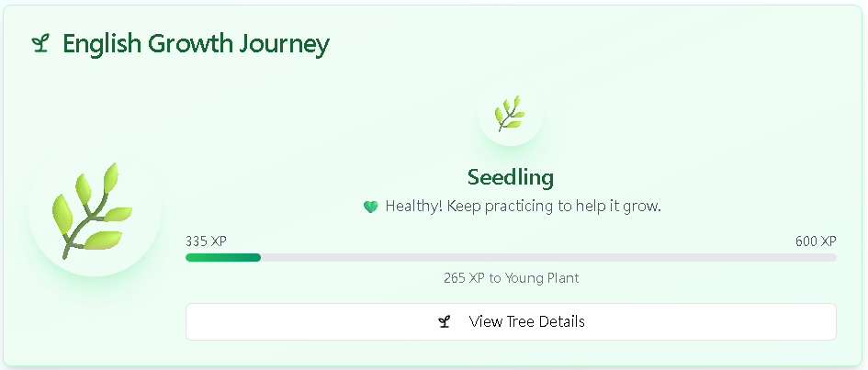Click the large seedling illustration on the left
This screenshot has height=370, width=868.
click(94, 211)
